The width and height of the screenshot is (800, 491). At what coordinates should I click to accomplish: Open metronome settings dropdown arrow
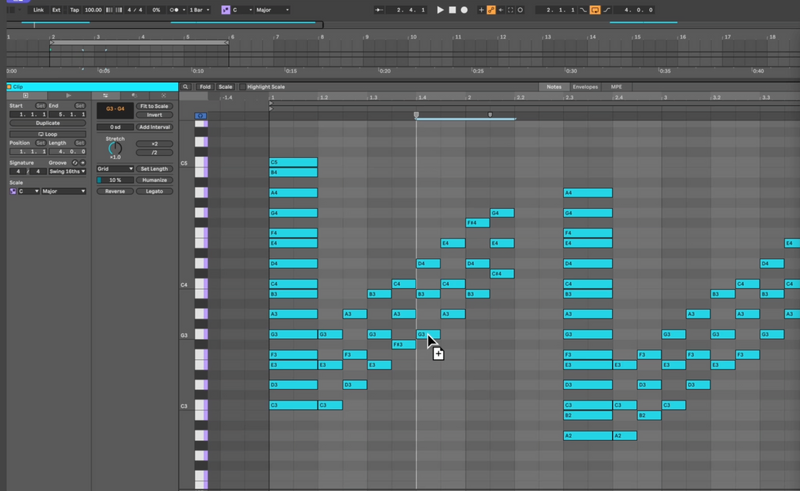(x=184, y=10)
